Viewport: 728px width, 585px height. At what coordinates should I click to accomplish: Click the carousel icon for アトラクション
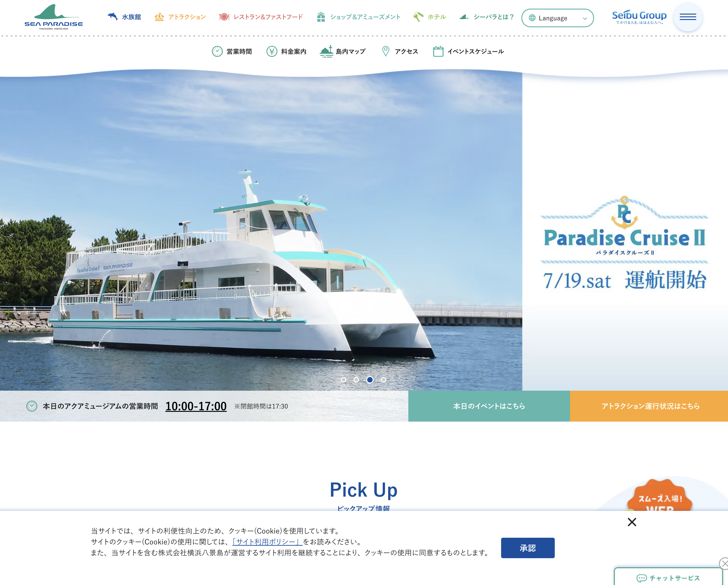(159, 17)
